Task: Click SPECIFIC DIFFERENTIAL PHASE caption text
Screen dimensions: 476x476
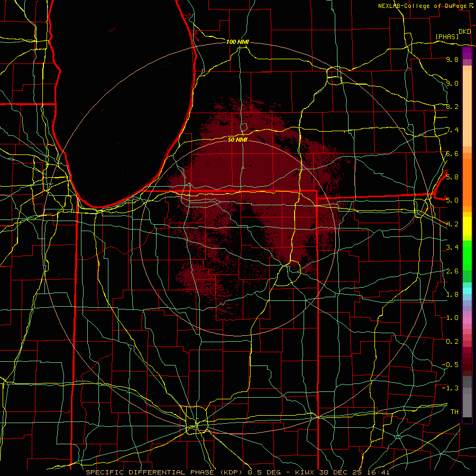Action: tap(150, 472)
